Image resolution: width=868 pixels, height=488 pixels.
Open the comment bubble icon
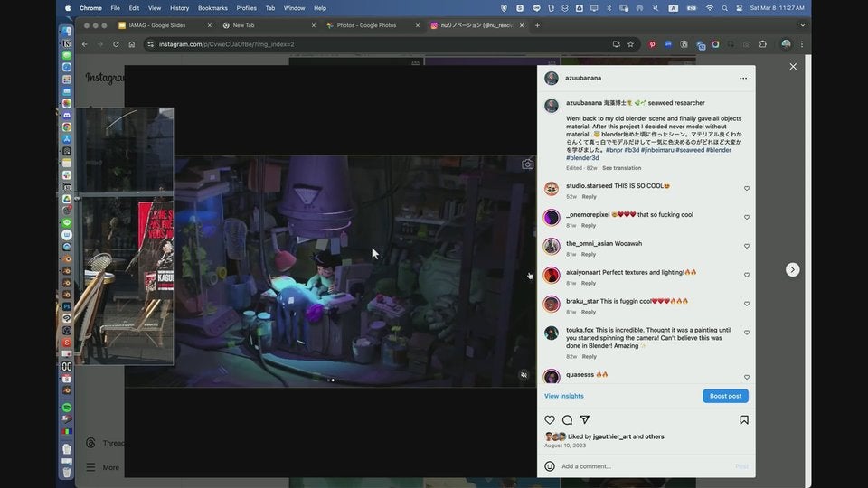click(567, 420)
